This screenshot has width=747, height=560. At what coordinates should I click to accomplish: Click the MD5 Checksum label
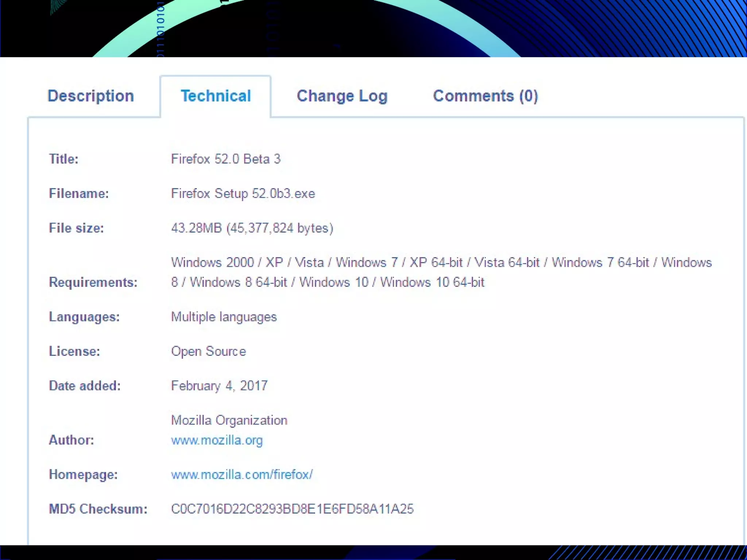coord(98,509)
